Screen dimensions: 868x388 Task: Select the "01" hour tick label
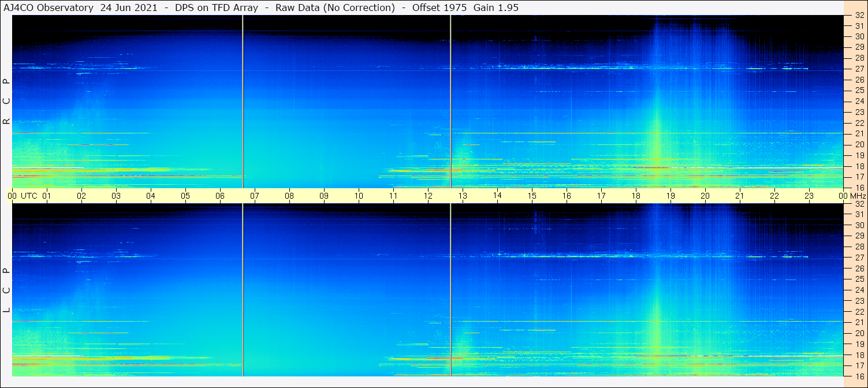coord(47,196)
